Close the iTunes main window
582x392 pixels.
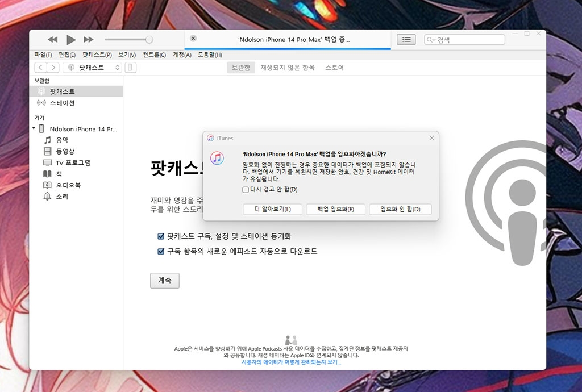[x=539, y=34]
